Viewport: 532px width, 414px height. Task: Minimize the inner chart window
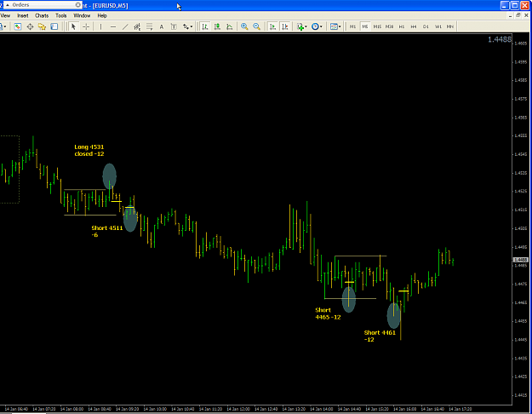[510, 15]
